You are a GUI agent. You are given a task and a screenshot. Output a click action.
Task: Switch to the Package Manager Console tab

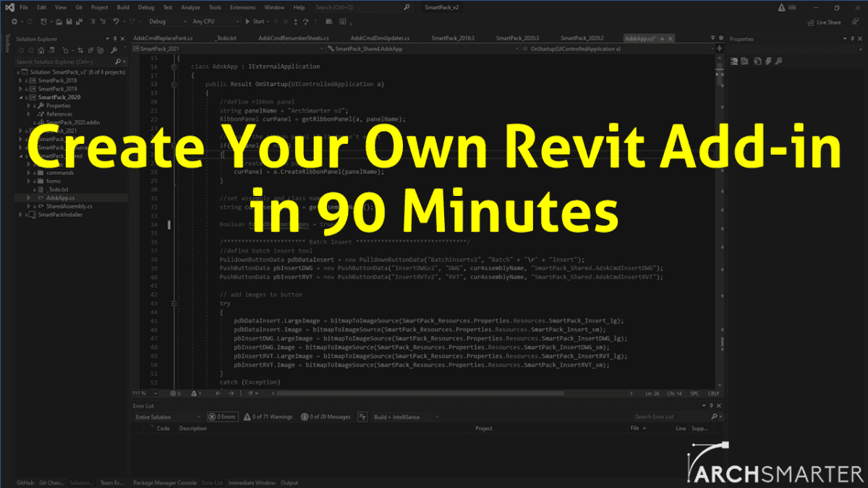pyautogui.click(x=165, y=482)
